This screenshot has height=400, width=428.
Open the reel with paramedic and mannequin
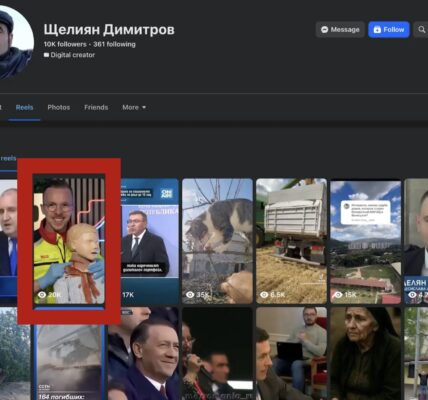pos(69,241)
